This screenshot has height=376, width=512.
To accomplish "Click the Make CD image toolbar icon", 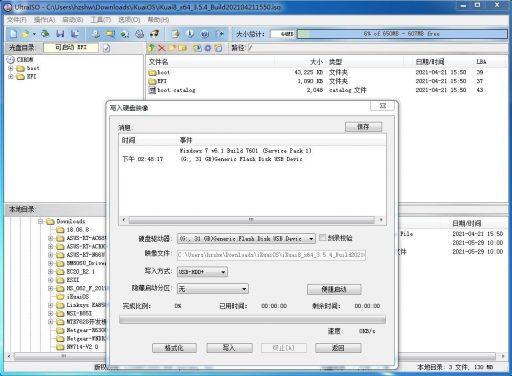I will click(x=96, y=34).
